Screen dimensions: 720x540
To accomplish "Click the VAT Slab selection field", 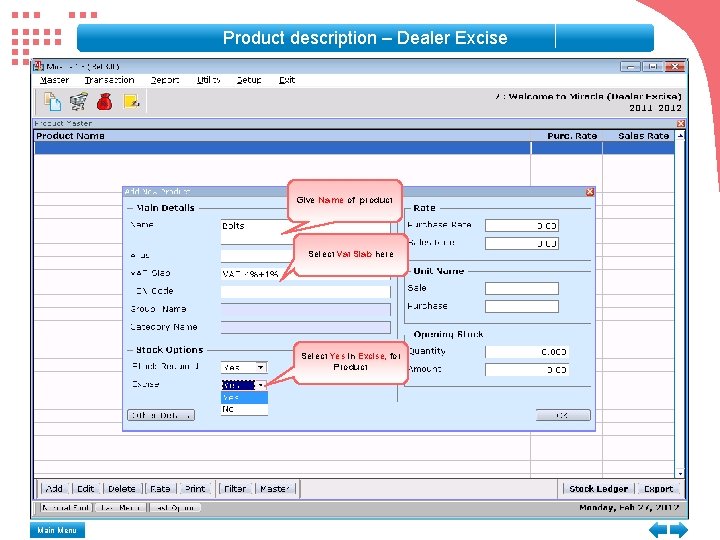I will click(305, 274).
